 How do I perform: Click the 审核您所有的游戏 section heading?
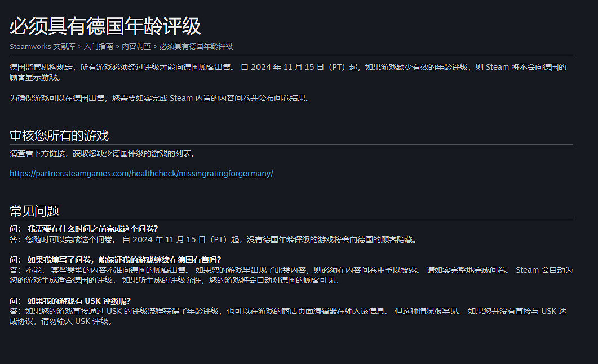point(58,135)
